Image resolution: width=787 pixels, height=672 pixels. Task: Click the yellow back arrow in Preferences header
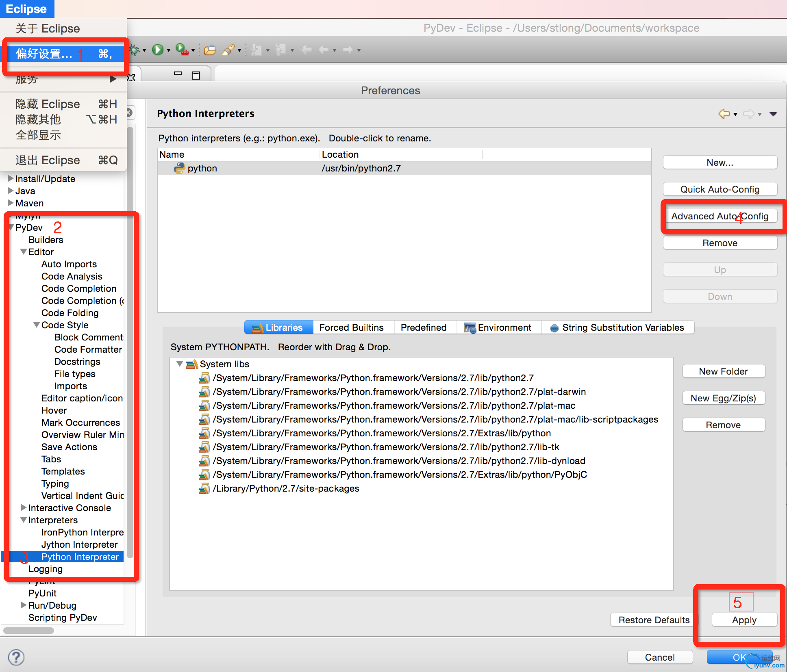[x=724, y=114]
